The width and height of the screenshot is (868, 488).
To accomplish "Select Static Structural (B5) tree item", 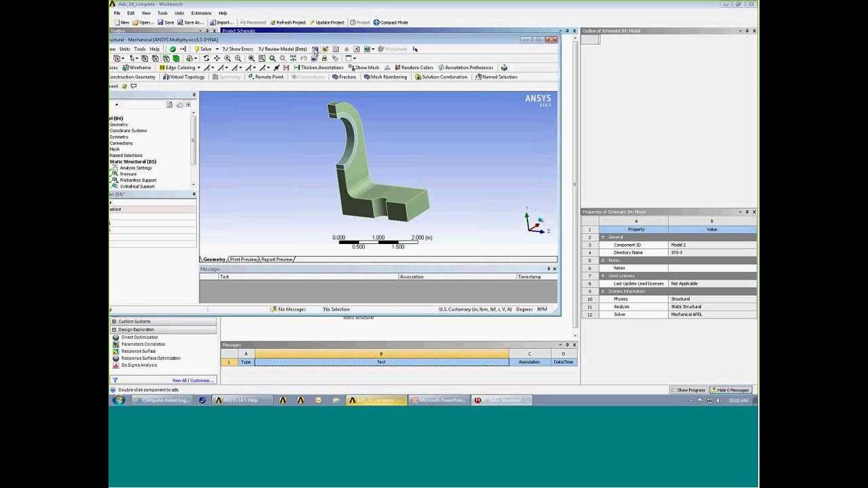I will point(133,162).
